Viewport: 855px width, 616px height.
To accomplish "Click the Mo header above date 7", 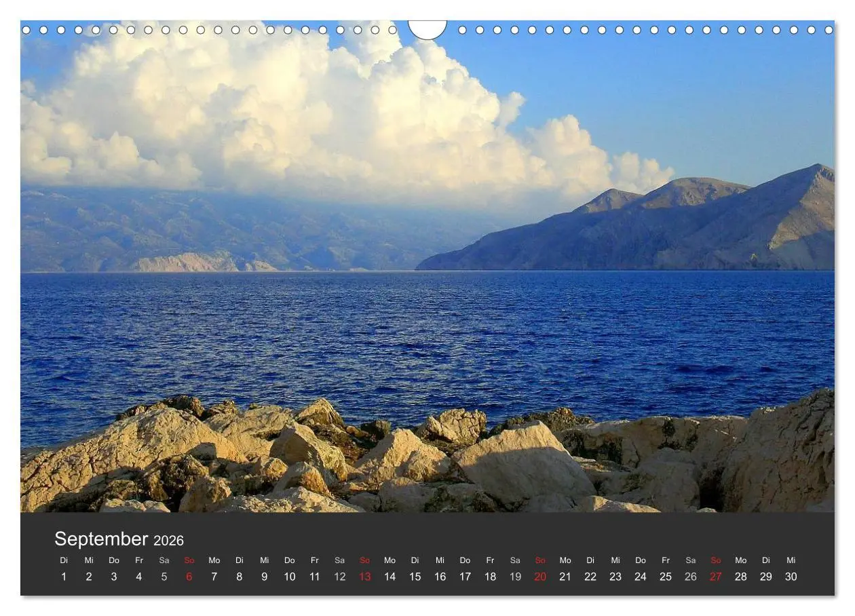I will coord(214,560).
